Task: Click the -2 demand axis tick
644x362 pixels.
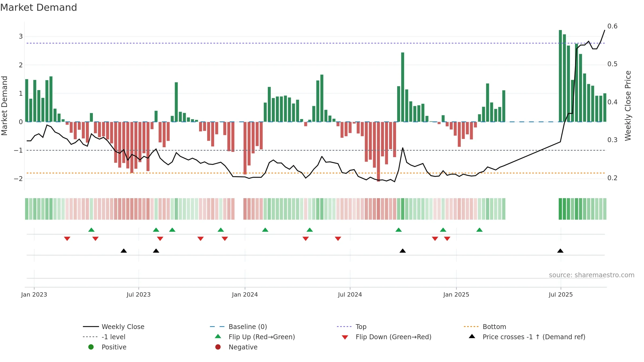Action: [x=18, y=179]
